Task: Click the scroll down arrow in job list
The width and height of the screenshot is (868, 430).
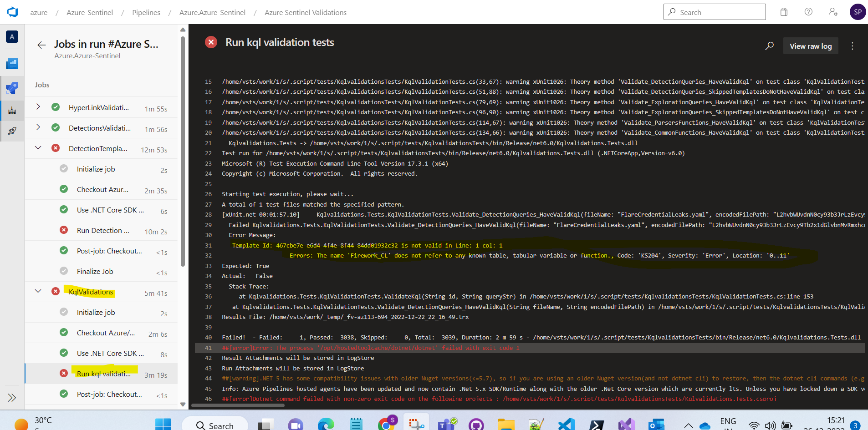Action: (x=183, y=404)
